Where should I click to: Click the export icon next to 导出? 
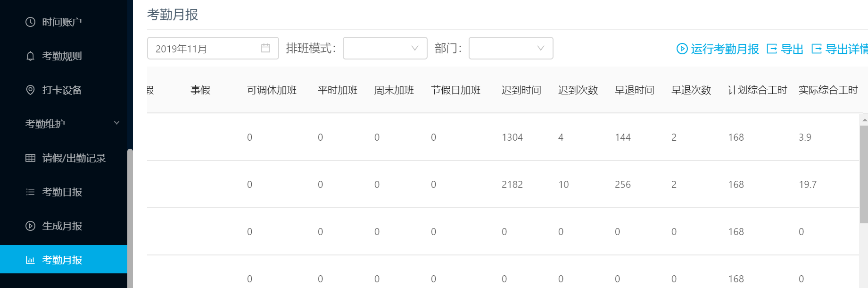point(772,49)
